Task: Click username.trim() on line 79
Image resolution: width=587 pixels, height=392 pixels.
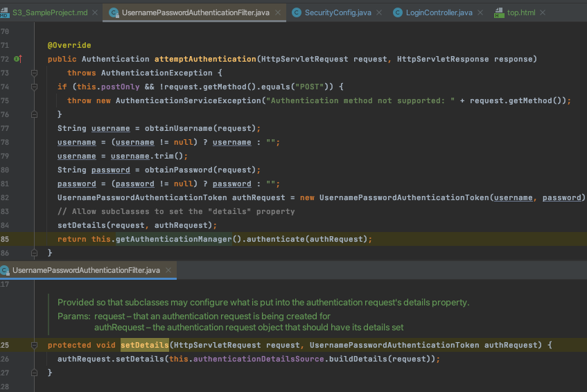Action: coord(147,156)
